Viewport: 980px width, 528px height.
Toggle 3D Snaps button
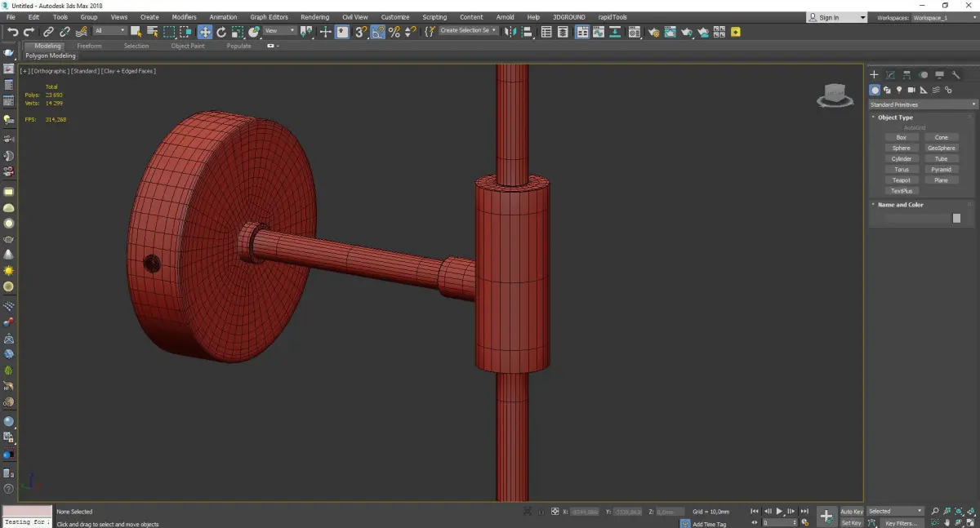tap(360, 32)
